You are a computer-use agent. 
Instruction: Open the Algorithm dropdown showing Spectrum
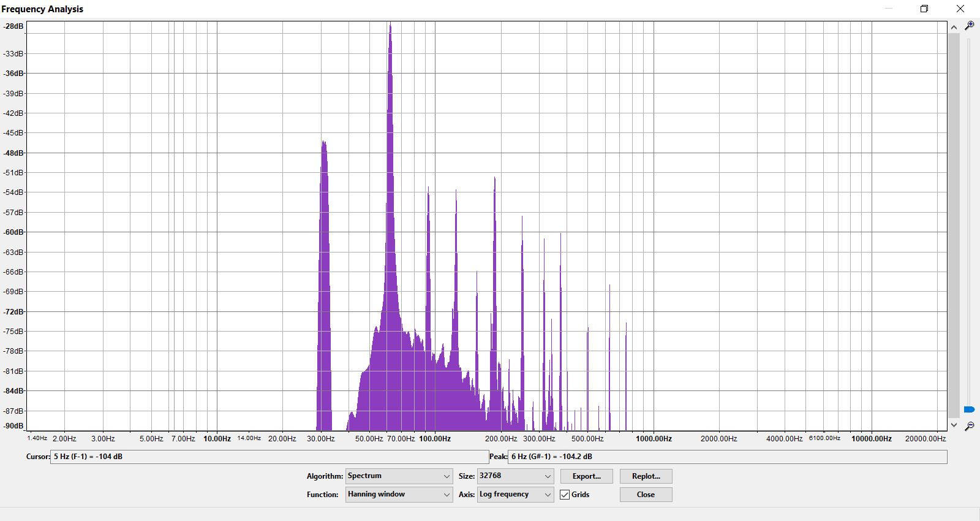click(399, 476)
